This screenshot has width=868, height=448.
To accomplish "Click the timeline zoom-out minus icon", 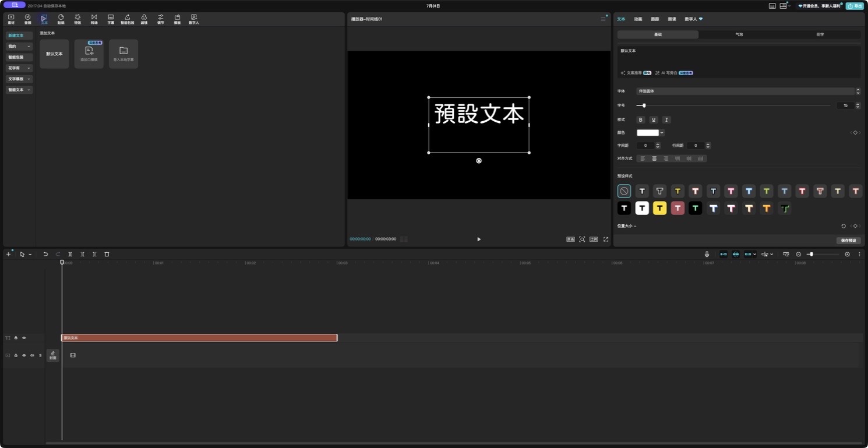I will (x=799, y=254).
